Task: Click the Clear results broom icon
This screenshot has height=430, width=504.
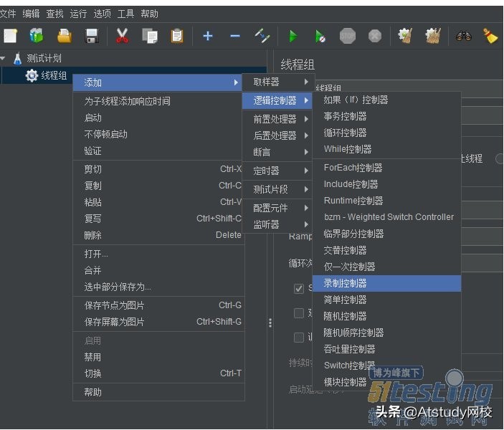Action: click(405, 36)
